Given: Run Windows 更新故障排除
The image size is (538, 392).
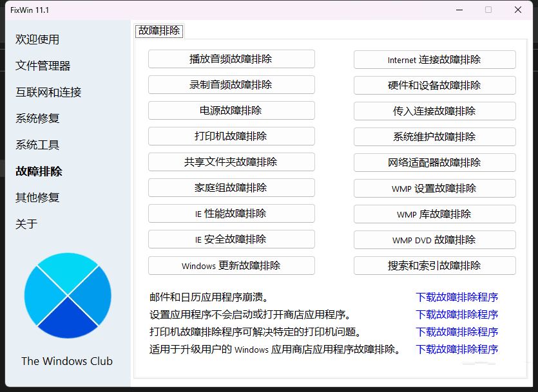Looking at the screenshot, I should pos(231,265).
